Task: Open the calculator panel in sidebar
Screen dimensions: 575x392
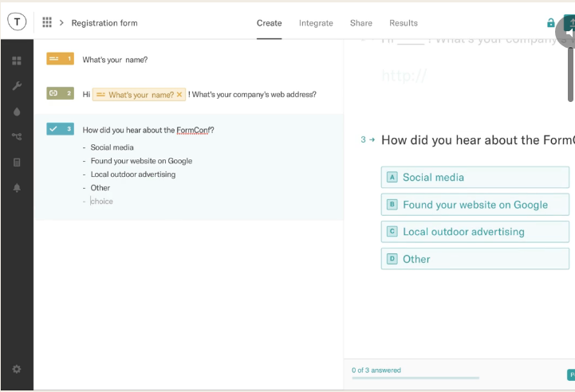Action: (17, 162)
